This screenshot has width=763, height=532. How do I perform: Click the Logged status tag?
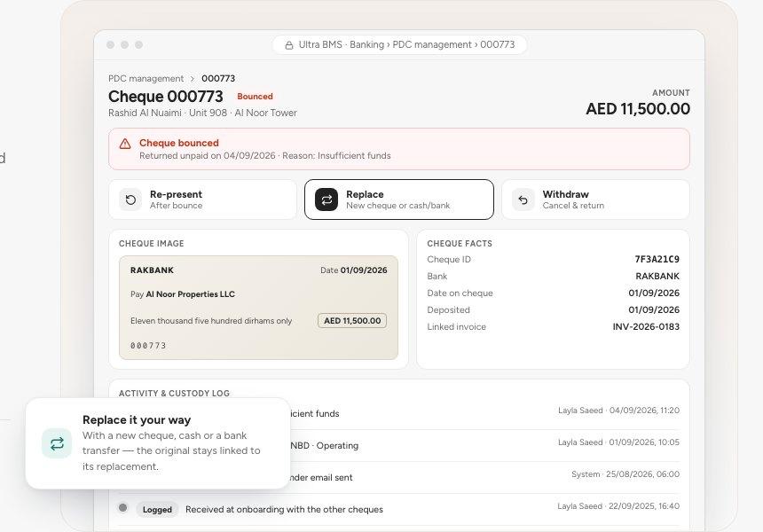(x=157, y=510)
